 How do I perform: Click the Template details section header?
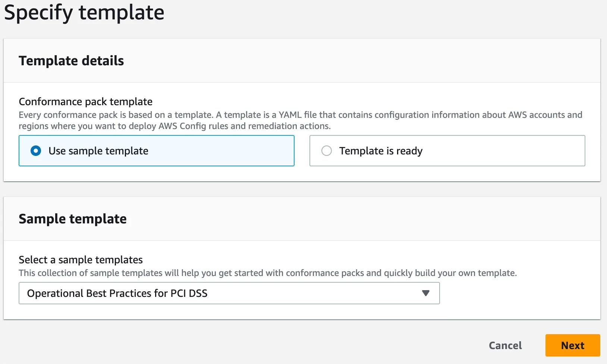pos(71,61)
